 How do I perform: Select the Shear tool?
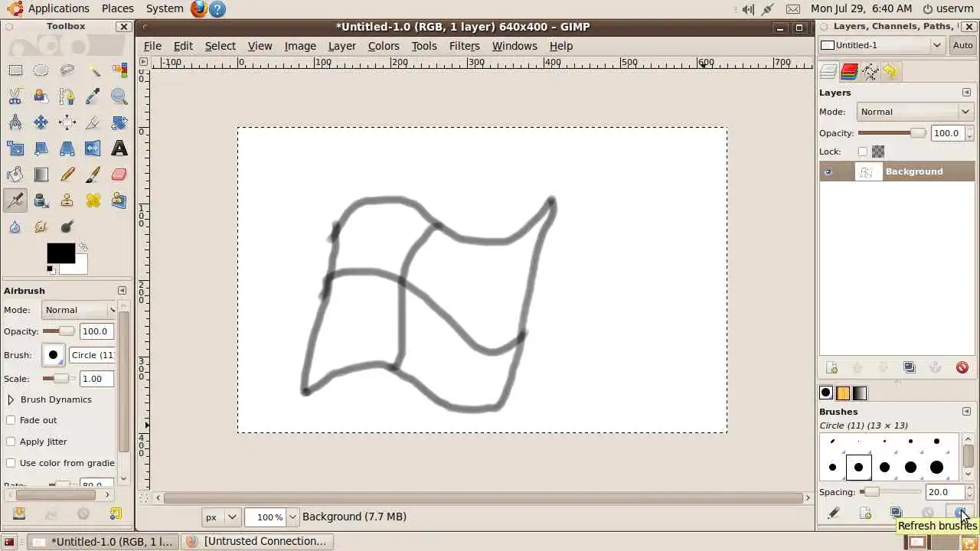(41, 148)
